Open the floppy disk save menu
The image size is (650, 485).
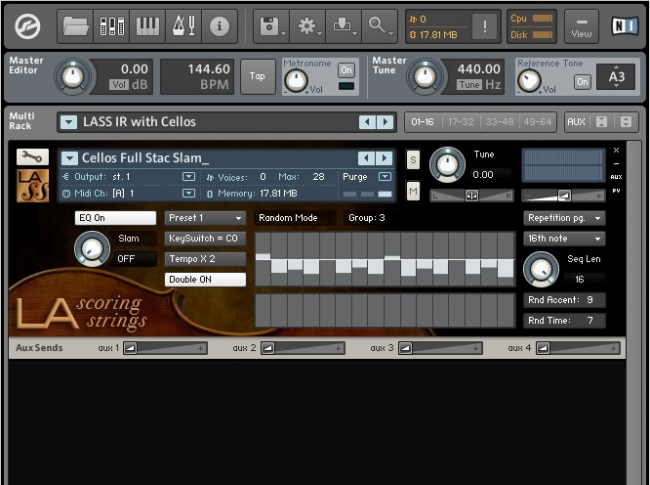coord(268,26)
